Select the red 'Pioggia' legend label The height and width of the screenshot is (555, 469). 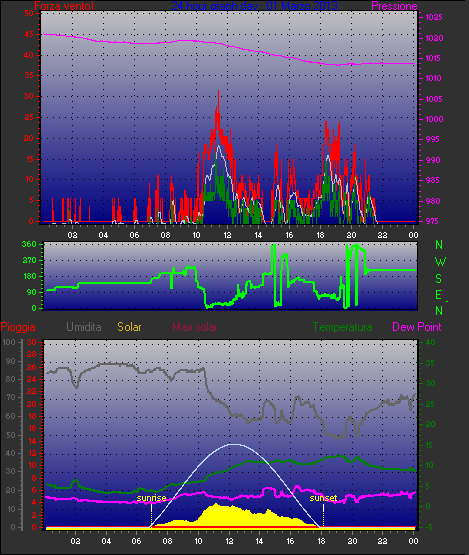click(18, 327)
